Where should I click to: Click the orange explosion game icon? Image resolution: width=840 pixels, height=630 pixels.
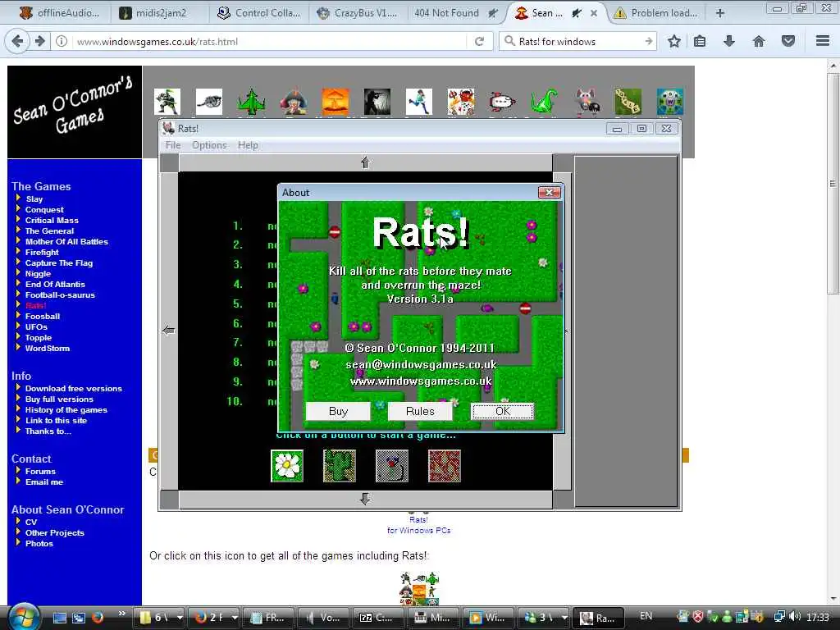pyautogui.click(x=336, y=102)
